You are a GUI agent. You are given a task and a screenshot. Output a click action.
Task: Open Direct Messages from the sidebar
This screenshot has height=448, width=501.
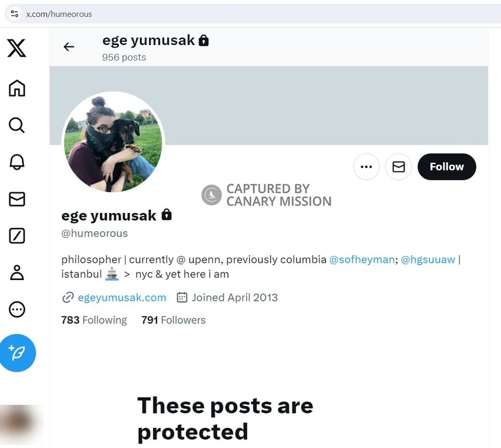coord(16,199)
